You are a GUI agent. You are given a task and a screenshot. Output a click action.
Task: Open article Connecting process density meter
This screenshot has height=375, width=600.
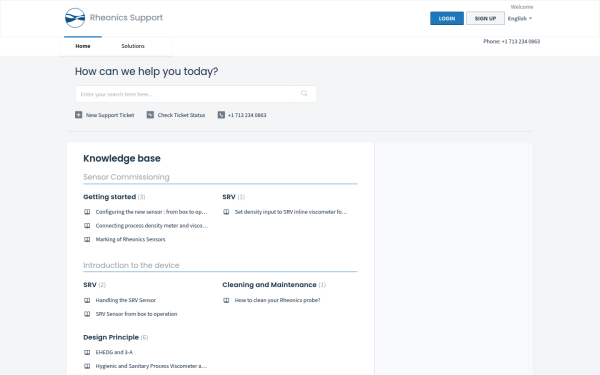tap(152, 226)
